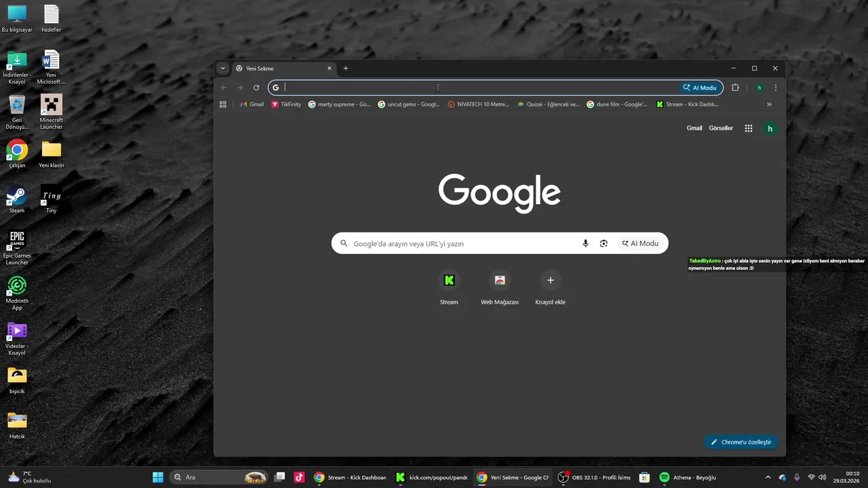Open the Modrinth App desktop icon
The width and height of the screenshot is (868, 488).
(17, 293)
